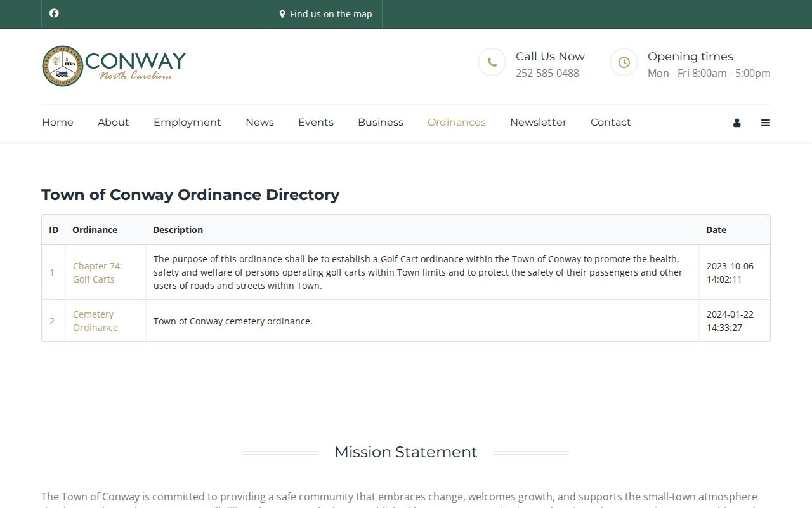This screenshot has width=812, height=508.
Task: Click the Mission Statement heading
Action: pos(406,452)
